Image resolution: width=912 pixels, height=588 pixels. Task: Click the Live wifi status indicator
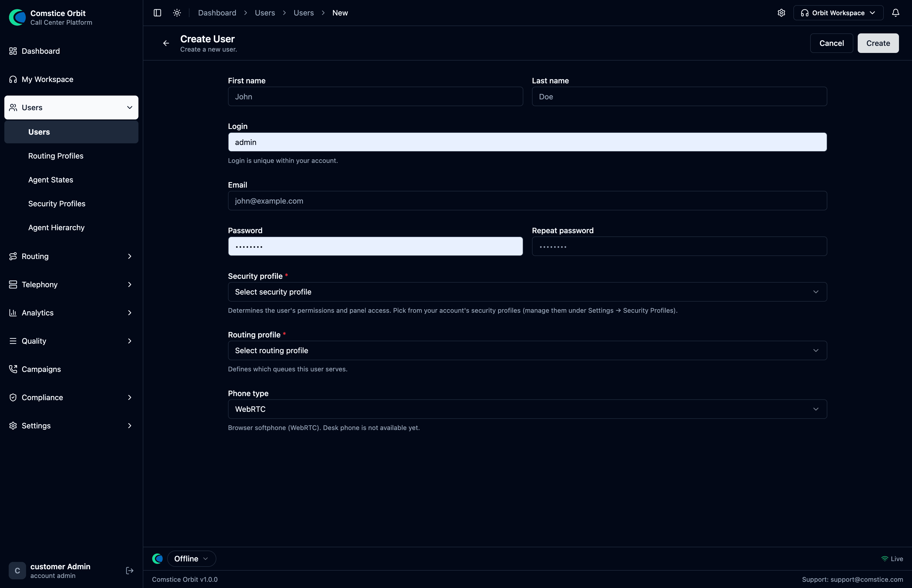892,559
